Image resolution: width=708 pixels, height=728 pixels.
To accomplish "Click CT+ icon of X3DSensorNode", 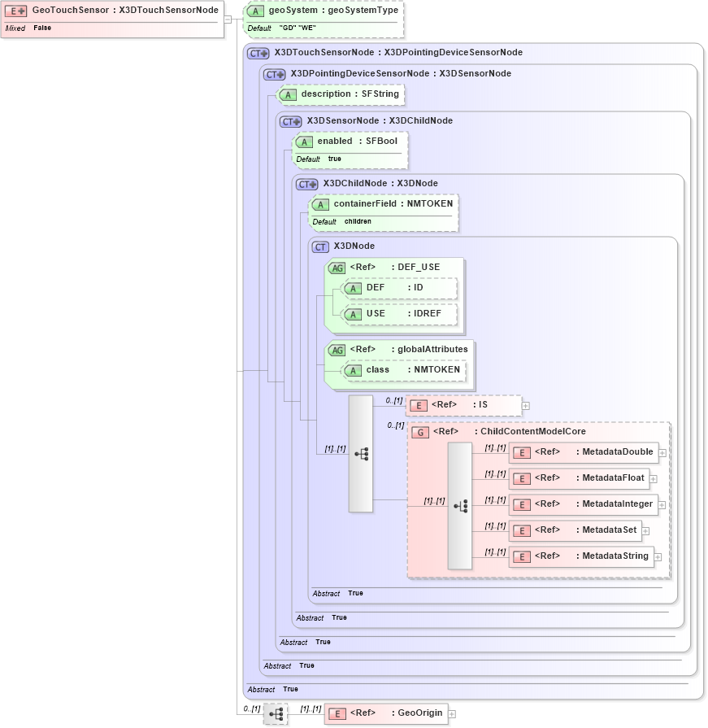I will coord(291,122).
